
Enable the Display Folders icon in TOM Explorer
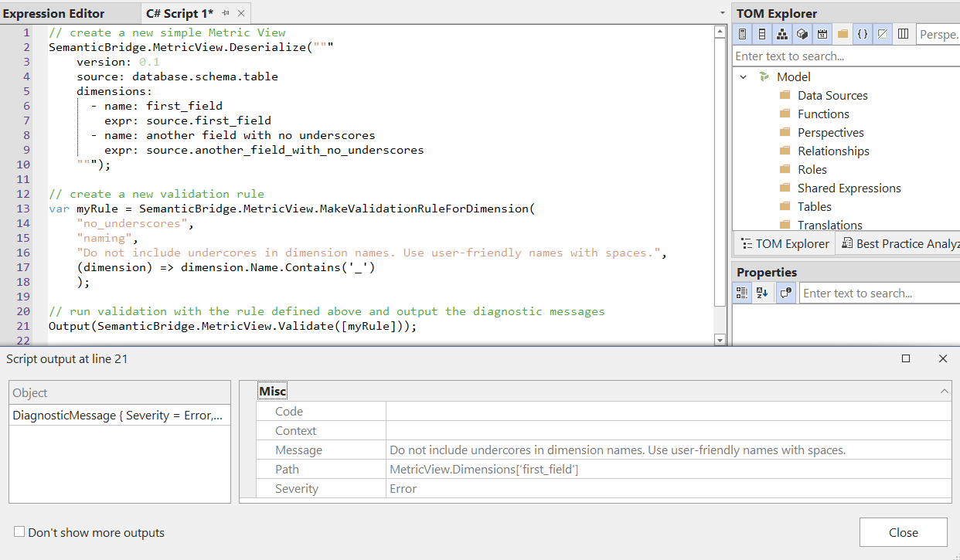coord(843,34)
